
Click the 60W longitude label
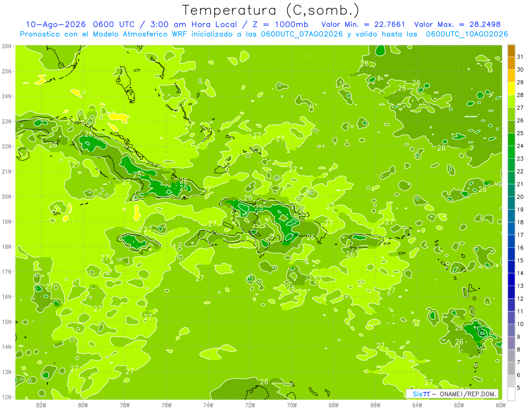(501, 405)
